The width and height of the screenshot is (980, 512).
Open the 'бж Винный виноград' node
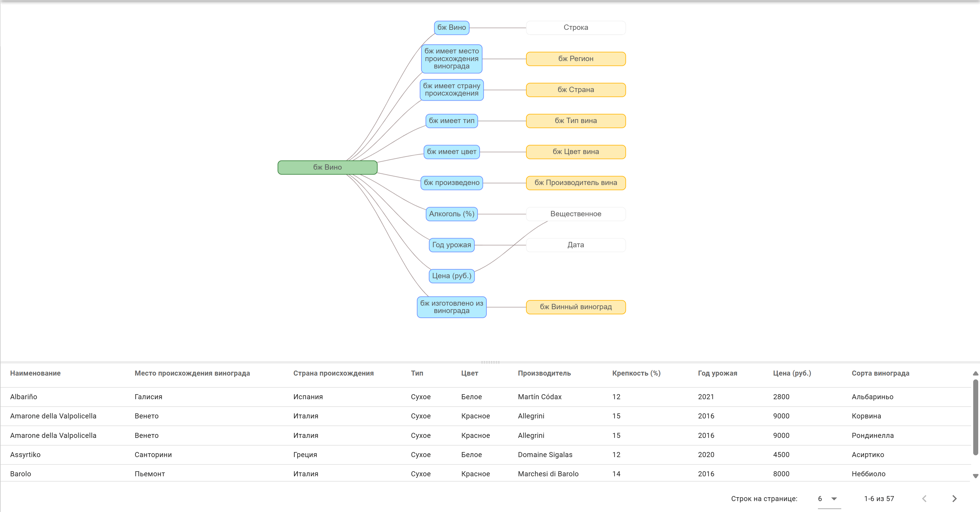576,307
